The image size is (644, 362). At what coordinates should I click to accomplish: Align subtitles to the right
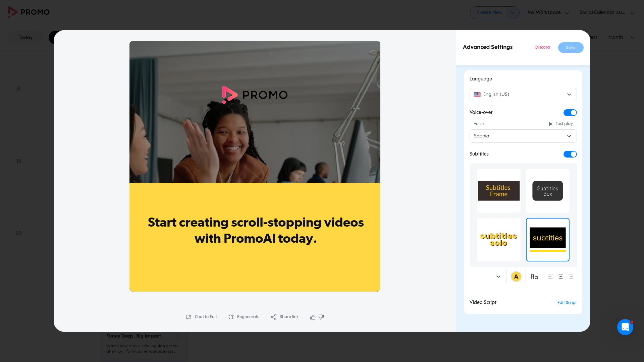571,277
